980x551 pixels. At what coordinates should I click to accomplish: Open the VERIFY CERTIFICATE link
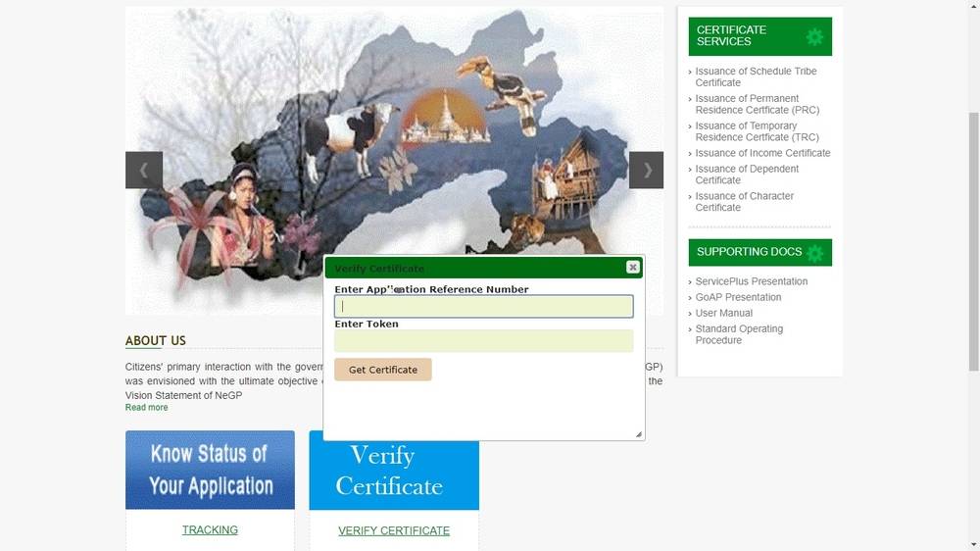click(x=394, y=530)
